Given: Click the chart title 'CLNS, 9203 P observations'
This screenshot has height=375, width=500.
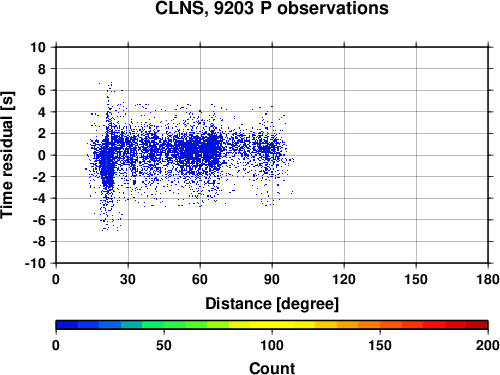Looking at the screenshot, I should pos(272,8).
